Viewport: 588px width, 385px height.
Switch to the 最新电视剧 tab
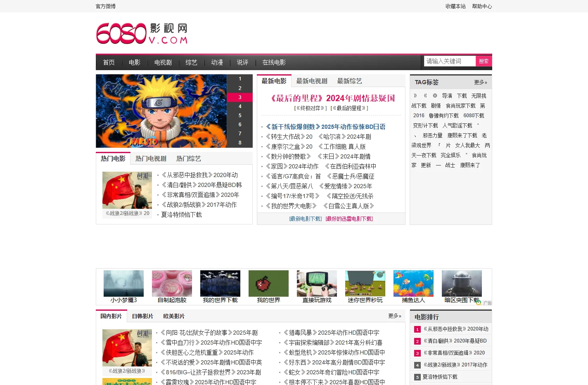[312, 81]
